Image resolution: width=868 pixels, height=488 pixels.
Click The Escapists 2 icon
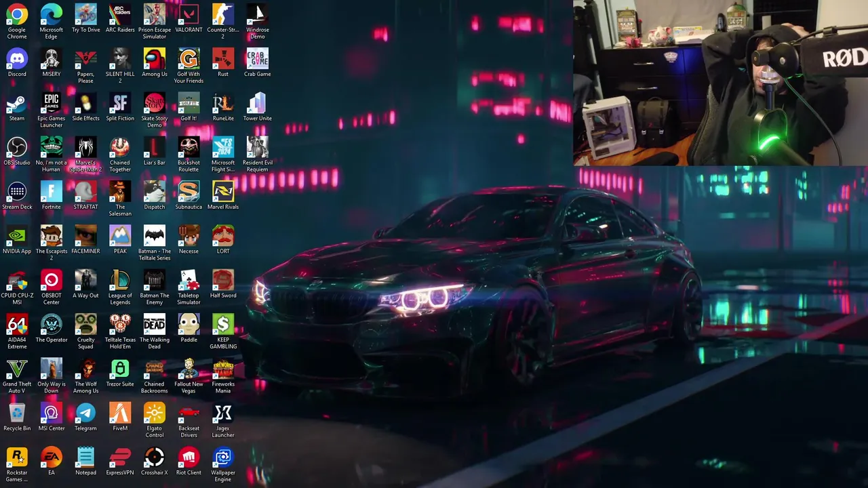coord(52,236)
